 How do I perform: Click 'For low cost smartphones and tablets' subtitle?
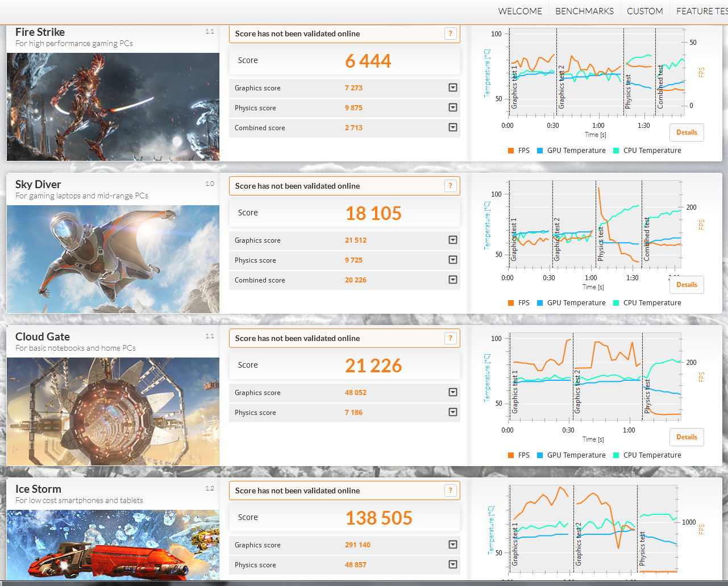[x=79, y=500]
